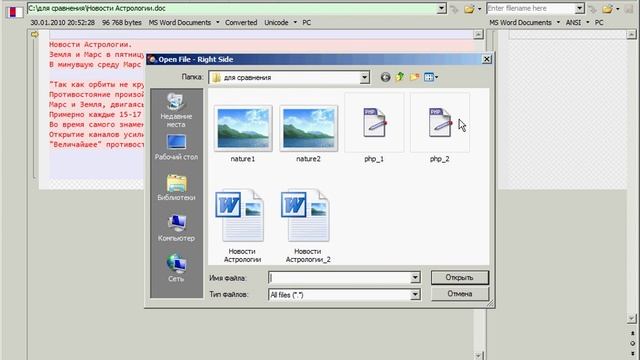Open the view menu icon in dialog
Viewport: 640px width, 360px height.
tap(431, 77)
